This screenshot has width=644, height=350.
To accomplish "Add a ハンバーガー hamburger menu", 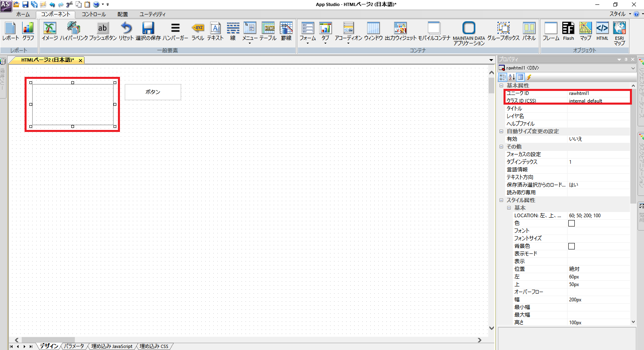I will (x=175, y=31).
